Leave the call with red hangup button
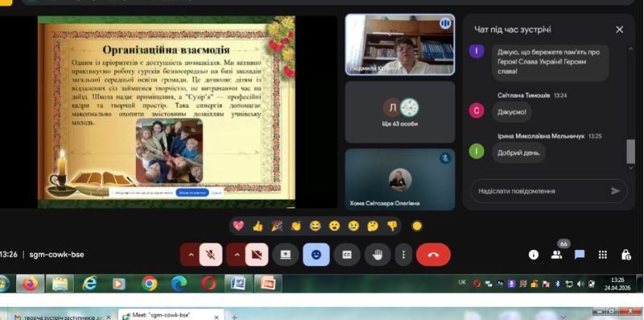Screen dimensions: 644x320 [433, 255]
